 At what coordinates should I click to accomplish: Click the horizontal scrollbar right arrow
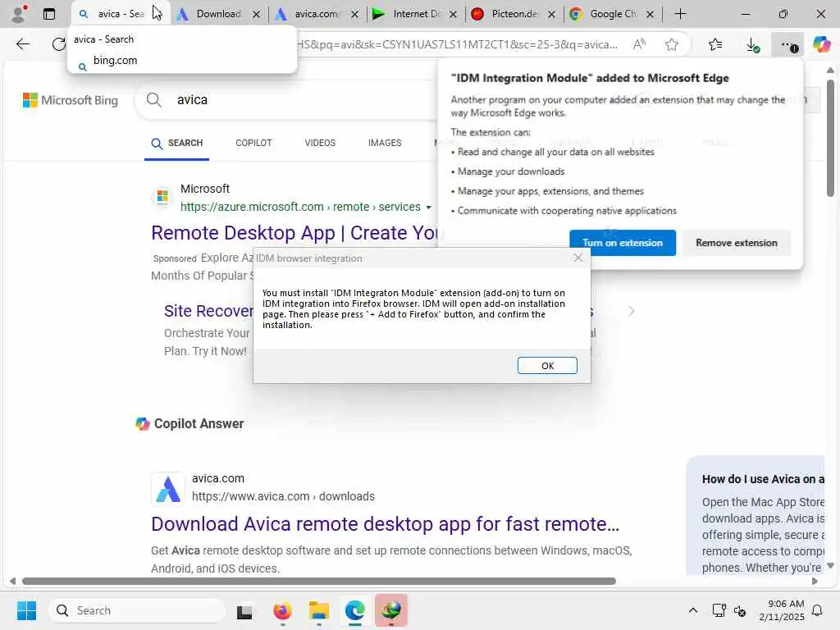coord(815,582)
